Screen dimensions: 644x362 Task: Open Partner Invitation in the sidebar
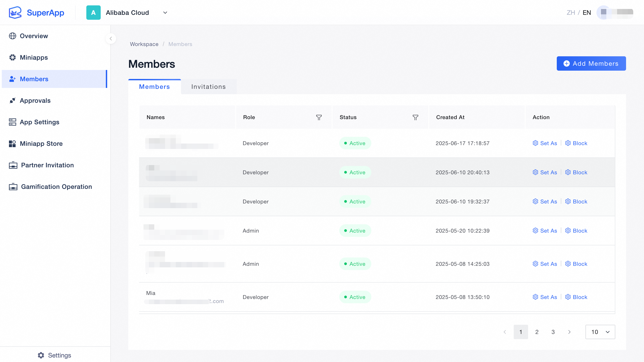click(x=47, y=165)
